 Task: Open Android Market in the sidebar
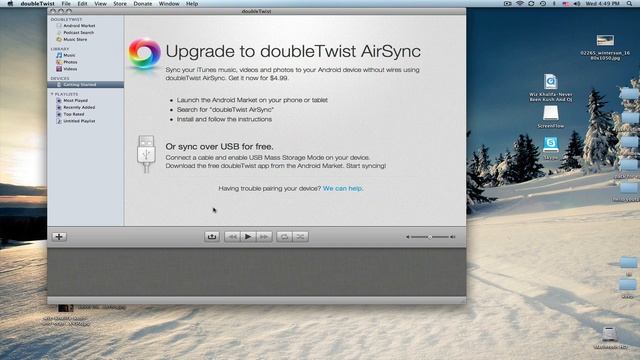coord(79,25)
